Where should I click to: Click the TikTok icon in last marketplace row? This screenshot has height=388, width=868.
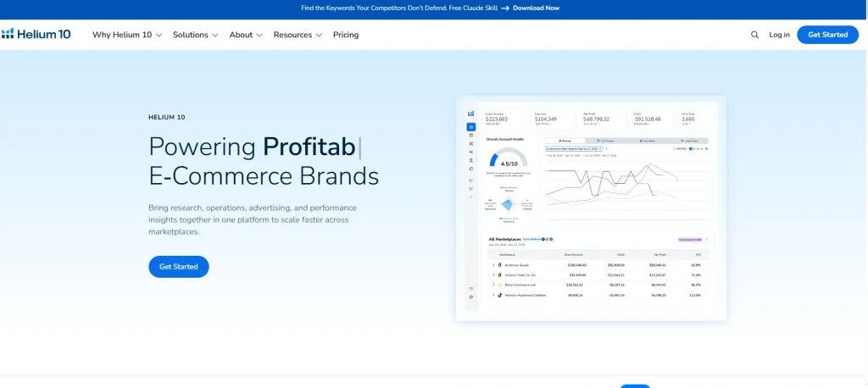click(499, 295)
